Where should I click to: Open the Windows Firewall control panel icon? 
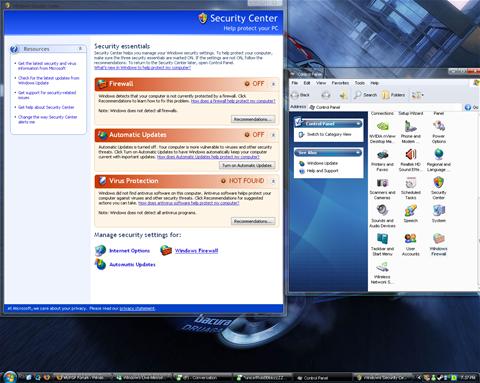tap(439, 244)
